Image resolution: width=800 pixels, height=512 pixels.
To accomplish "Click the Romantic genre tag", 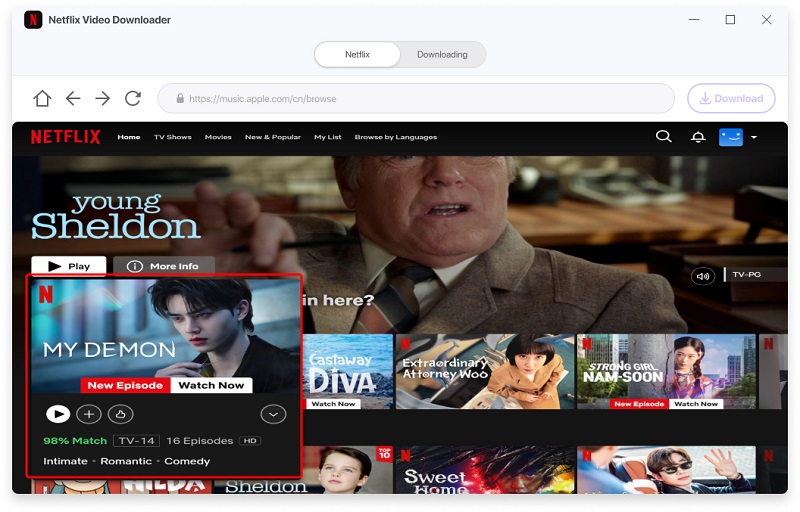I will pyautogui.click(x=126, y=461).
